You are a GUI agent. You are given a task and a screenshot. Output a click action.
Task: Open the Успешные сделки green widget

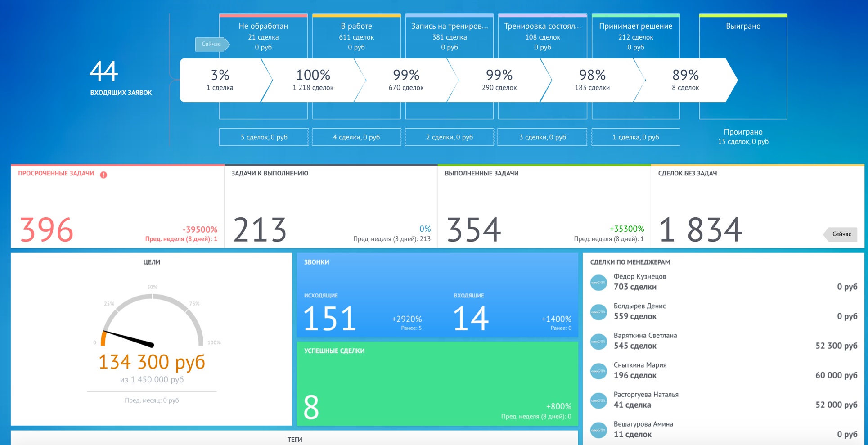[437, 384]
